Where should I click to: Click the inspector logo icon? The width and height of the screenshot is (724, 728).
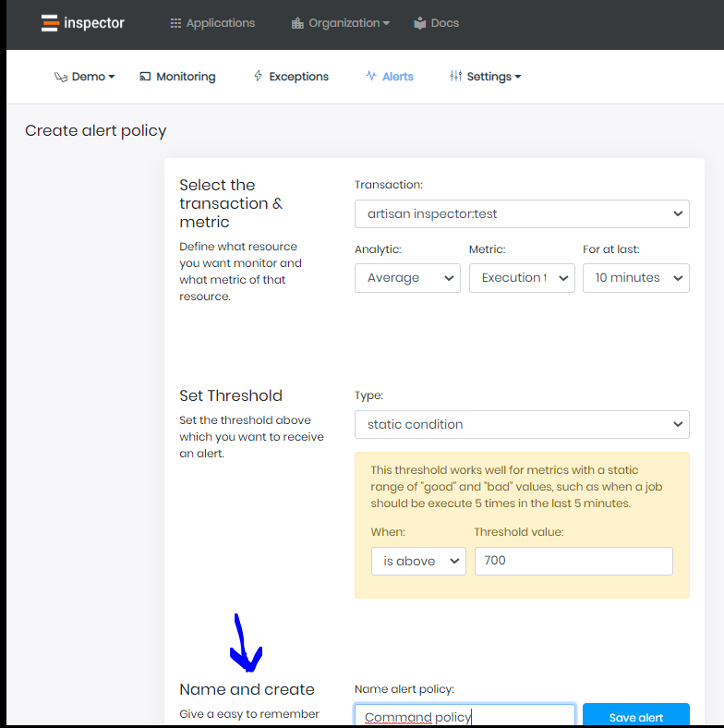tap(50, 23)
